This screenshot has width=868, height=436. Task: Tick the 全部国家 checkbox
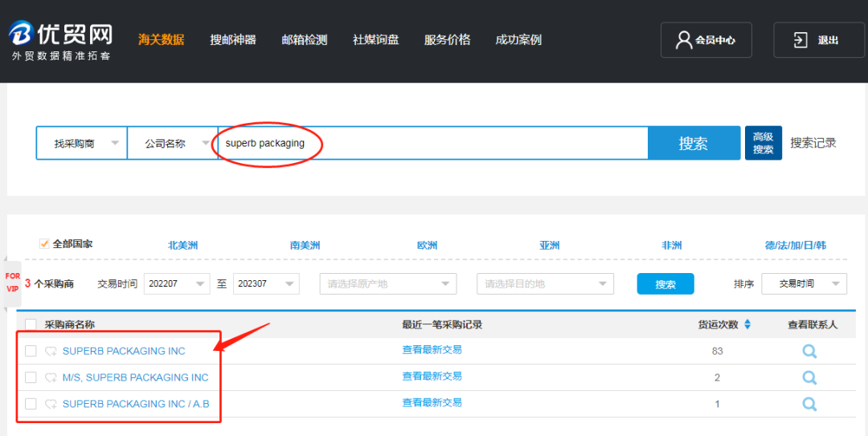tap(44, 243)
